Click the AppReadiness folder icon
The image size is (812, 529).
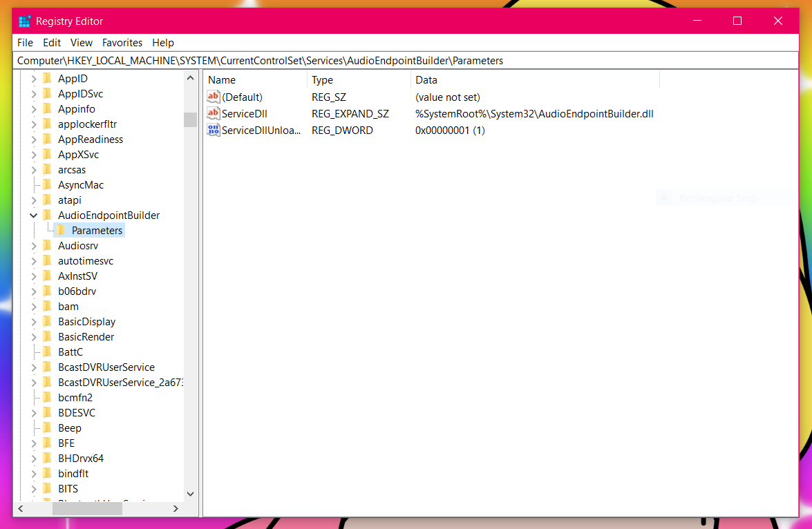(x=48, y=139)
